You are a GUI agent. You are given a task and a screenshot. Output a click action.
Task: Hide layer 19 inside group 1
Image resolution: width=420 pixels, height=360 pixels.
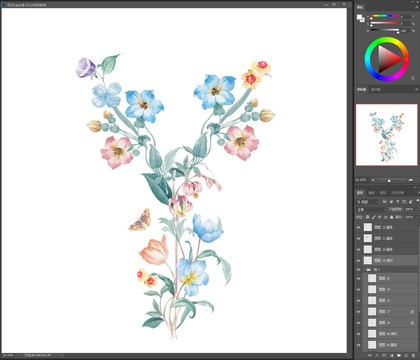358,290
